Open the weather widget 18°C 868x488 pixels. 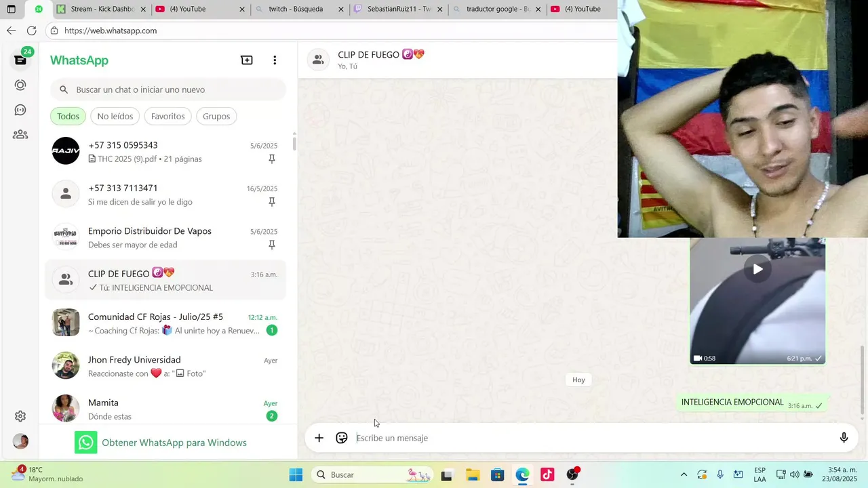click(46, 474)
